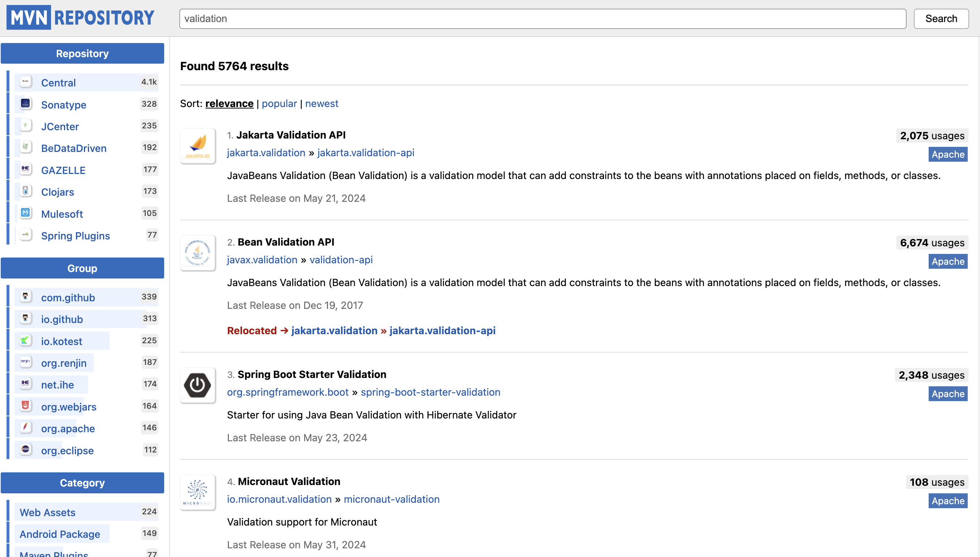Click the validation search input field
980x557 pixels.
[542, 19]
